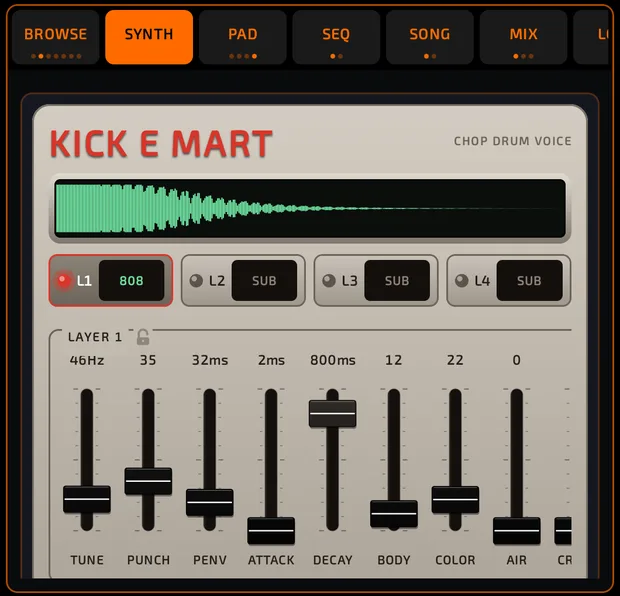Click the PENV slider handle
Screen dimensions: 620x596
(210, 502)
